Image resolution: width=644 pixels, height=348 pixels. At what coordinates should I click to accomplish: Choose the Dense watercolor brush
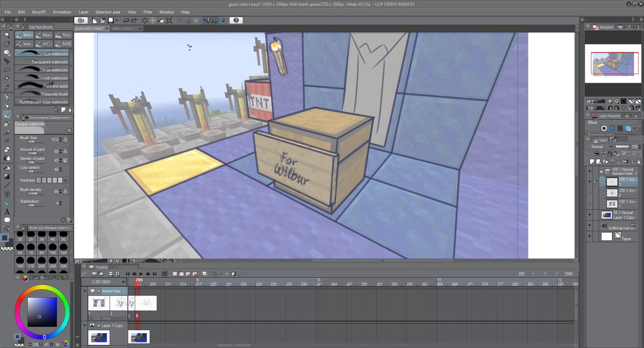click(x=42, y=70)
